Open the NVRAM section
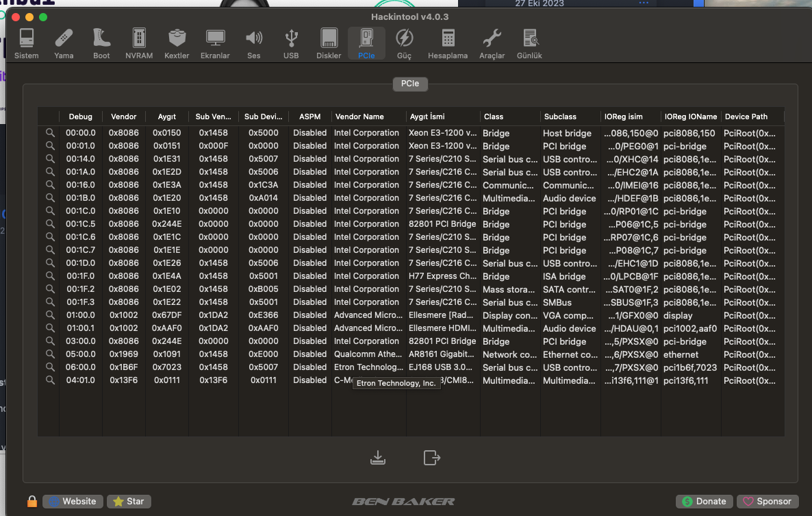Screen dimensions: 812x516 pos(139,43)
